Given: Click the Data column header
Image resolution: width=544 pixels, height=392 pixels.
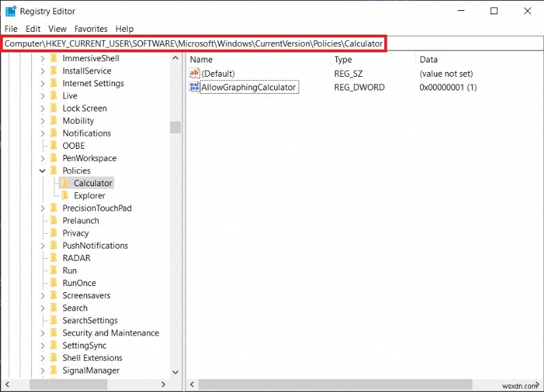Looking at the screenshot, I should coord(480,59).
